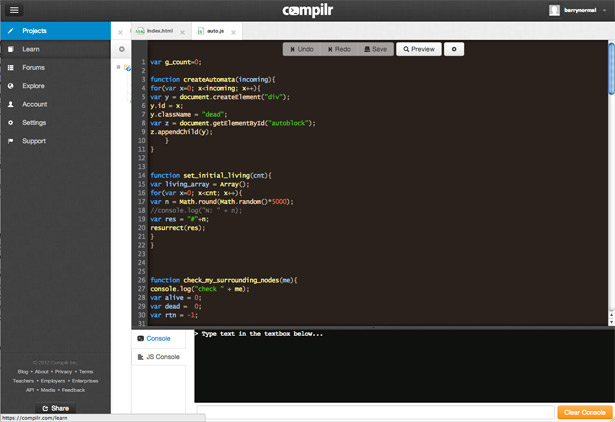Click the Clear Console button
This screenshot has width=615, height=422.
tap(585, 412)
